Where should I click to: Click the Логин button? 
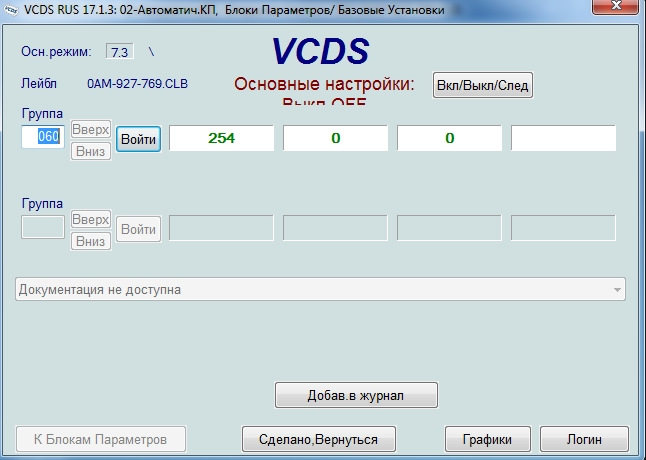tap(584, 439)
